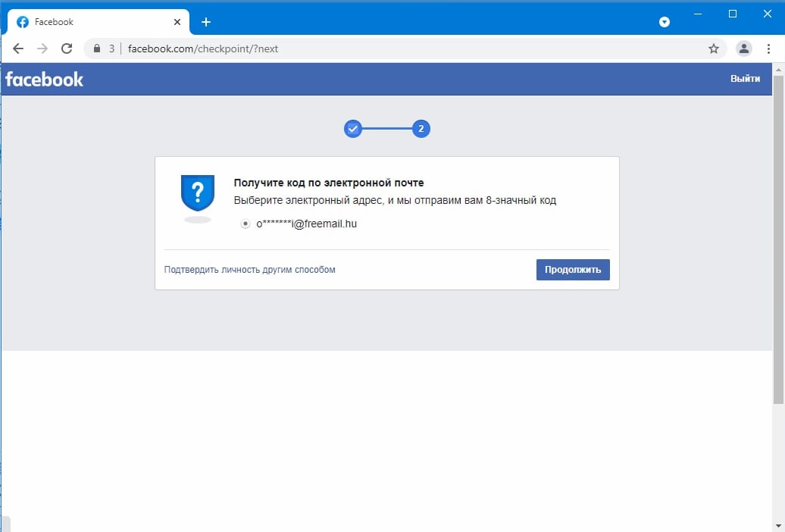Click the Продолжить button

[573, 270]
